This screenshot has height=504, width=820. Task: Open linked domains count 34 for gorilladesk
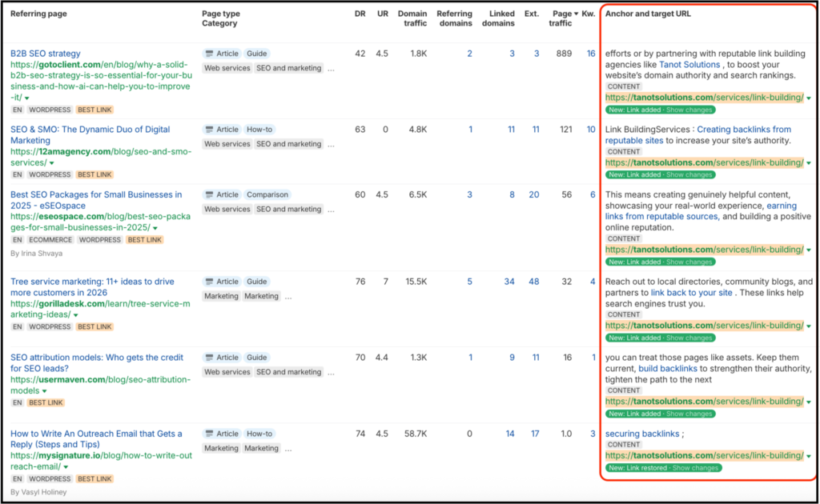[508, 282]
